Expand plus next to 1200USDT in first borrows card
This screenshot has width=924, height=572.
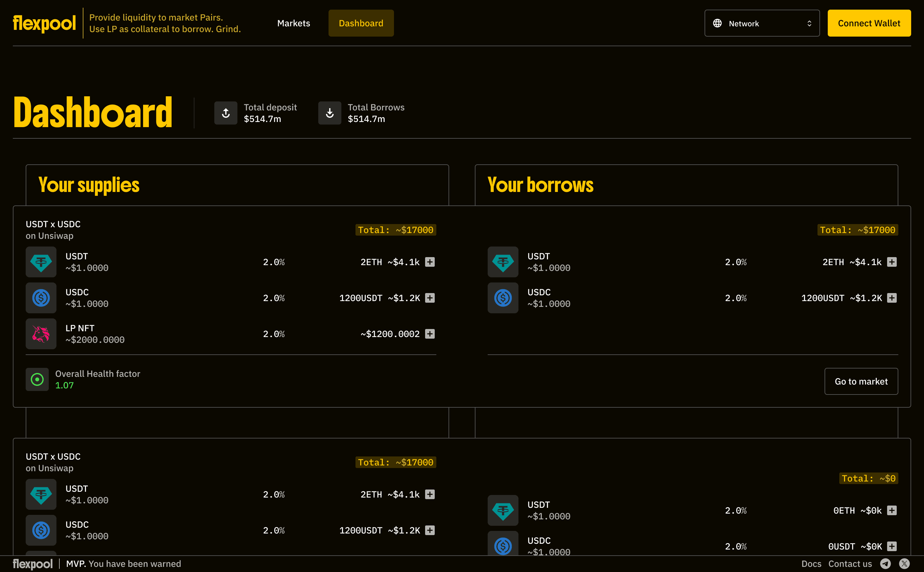coord(892,298)
